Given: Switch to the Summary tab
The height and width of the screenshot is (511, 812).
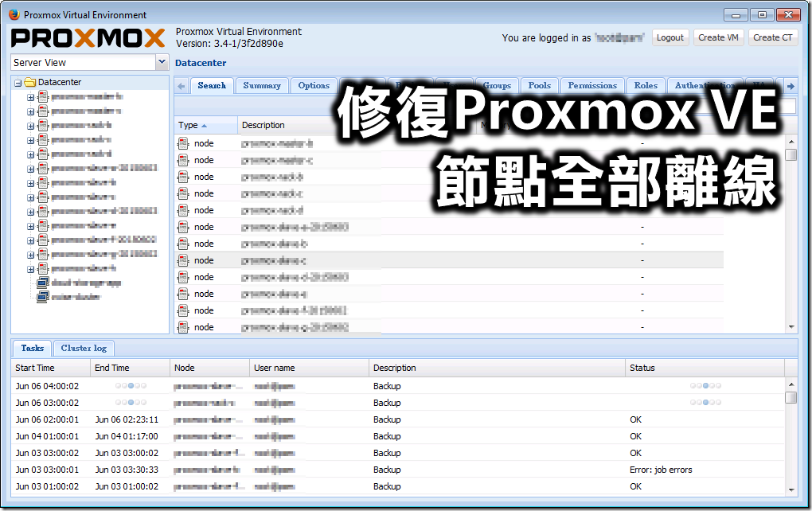Looking at the screenshot, I should [x=262, y=85].
